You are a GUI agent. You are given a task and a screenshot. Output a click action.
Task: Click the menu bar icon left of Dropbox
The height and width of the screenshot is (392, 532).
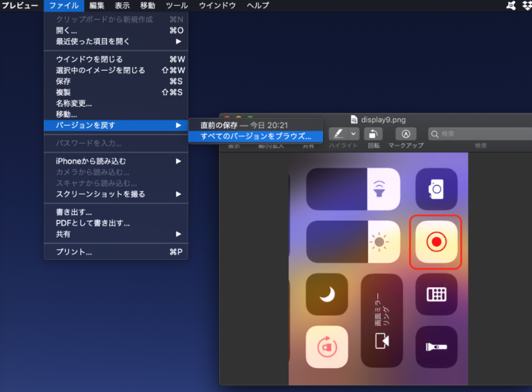[x=511, y=5]
